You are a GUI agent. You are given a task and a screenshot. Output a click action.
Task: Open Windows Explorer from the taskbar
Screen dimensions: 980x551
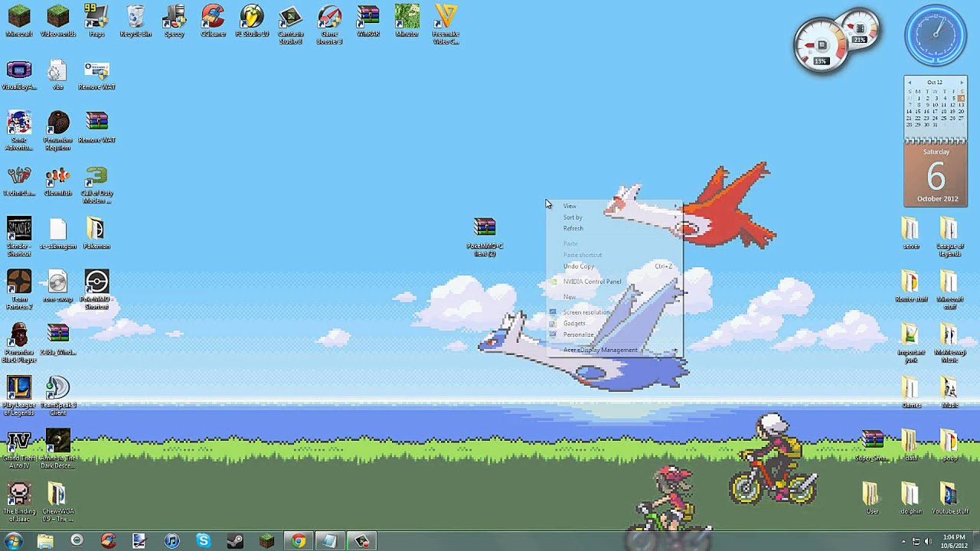coord(45,541)
